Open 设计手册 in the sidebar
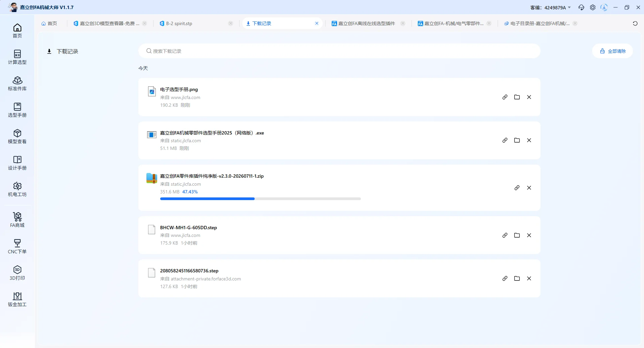Viewport: 644px width, 348px height. click(17, 163)
